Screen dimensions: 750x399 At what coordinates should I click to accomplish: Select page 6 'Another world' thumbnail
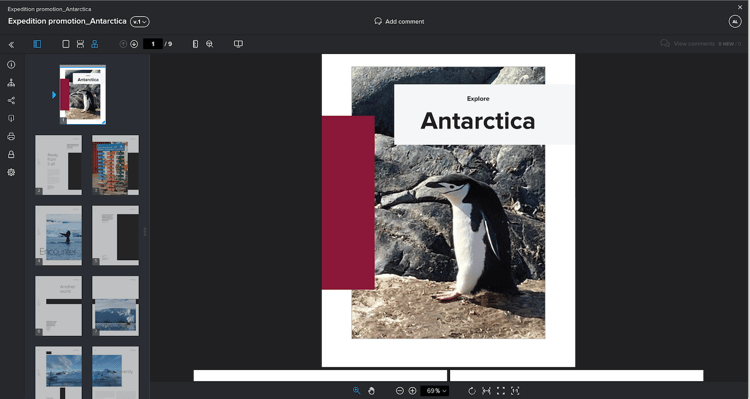[x=58, y=306]
